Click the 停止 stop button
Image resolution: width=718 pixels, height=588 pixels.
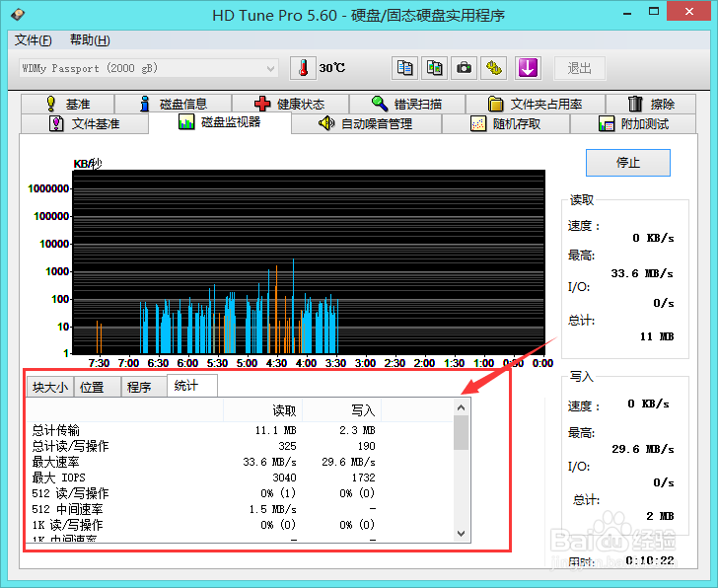pos(628,163)
